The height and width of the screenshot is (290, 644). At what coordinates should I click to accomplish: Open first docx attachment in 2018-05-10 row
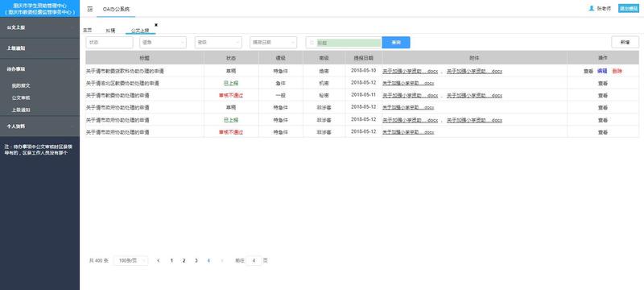pos(411,71)
